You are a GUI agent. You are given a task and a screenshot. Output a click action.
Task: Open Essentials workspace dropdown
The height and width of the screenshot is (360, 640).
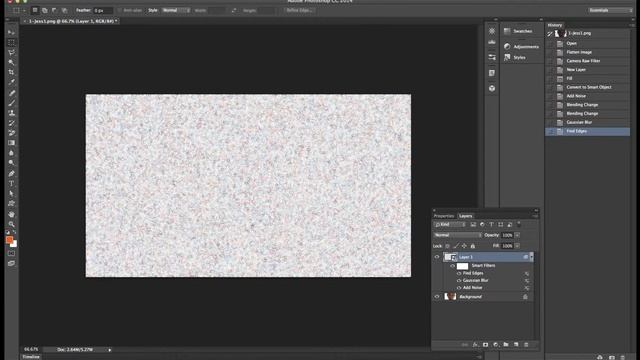coord(610,10)
